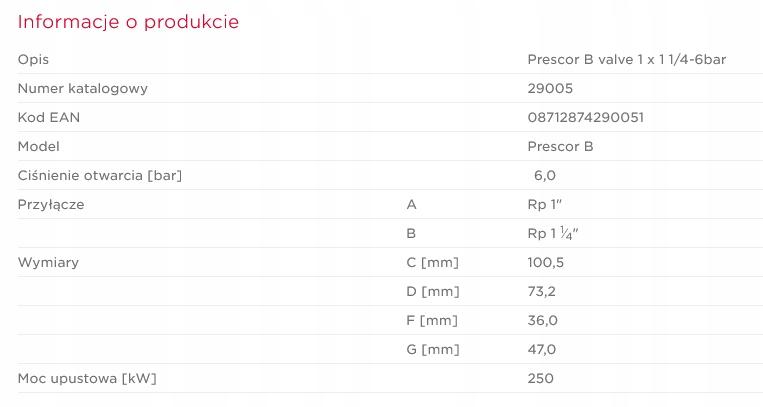Click the connection B value Rp 1 ¼"
Image resolution: width=763 pixels, height=407 pixels.
pyautogui.click(x=553, y=233)
